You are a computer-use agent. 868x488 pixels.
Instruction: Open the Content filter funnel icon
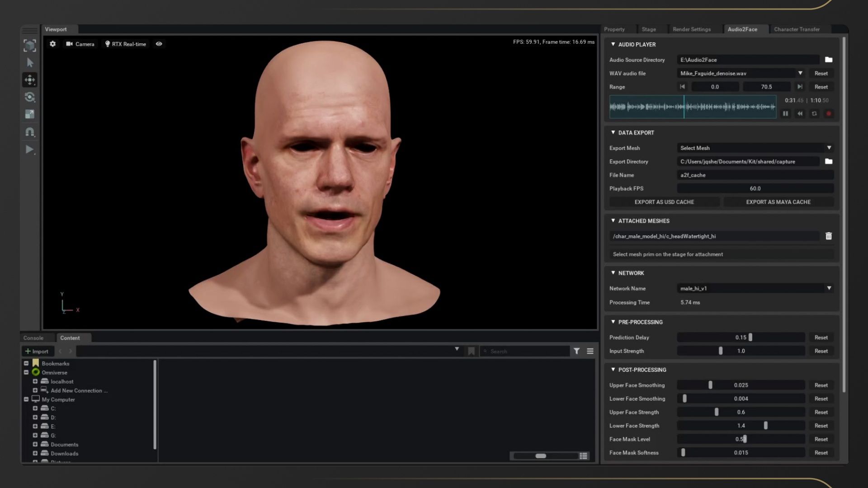(x=576, y=351)
